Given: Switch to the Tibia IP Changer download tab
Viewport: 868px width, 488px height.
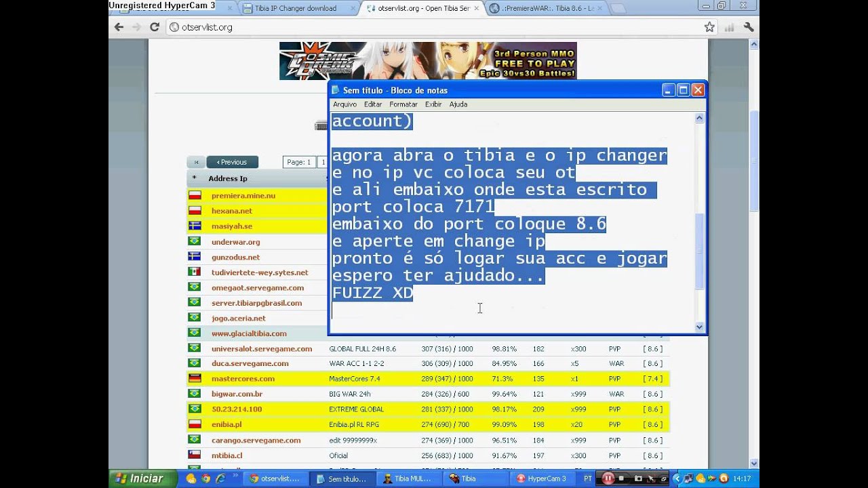Looking at the screenshot, I should coord(295,8).
